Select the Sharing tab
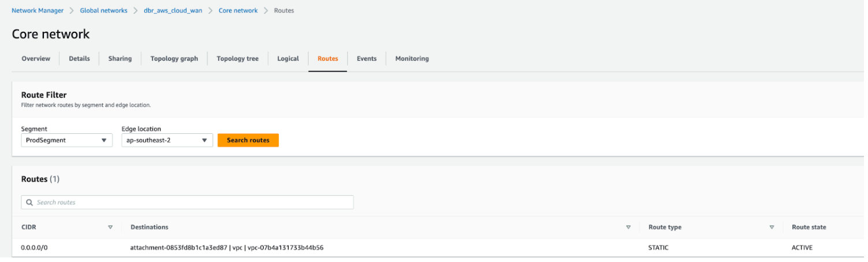The width and height of the screenshot is (868, 262). click(120, 58)
